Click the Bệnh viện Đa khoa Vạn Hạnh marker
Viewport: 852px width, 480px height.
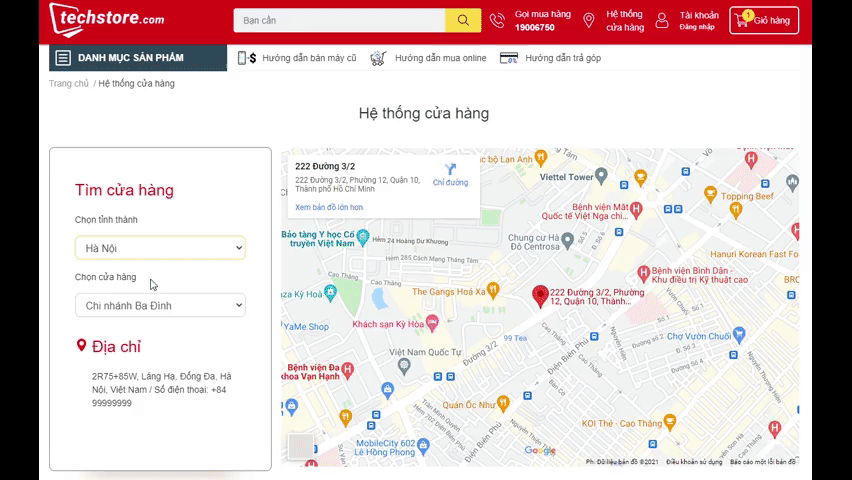point(347,370)
